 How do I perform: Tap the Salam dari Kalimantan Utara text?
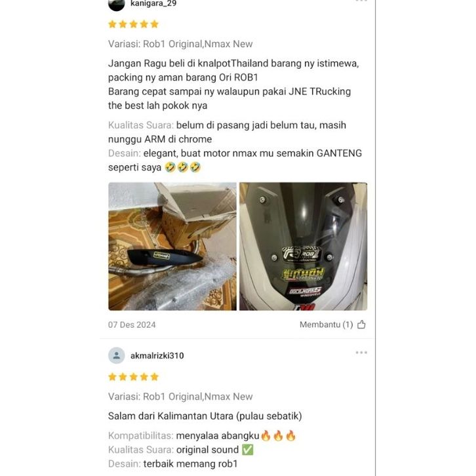(x=205, y=416)
